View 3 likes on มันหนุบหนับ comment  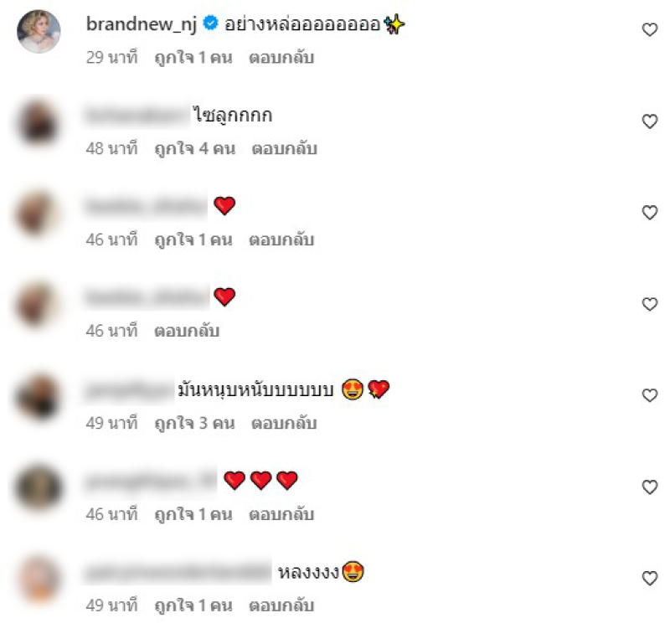point(195,423)
